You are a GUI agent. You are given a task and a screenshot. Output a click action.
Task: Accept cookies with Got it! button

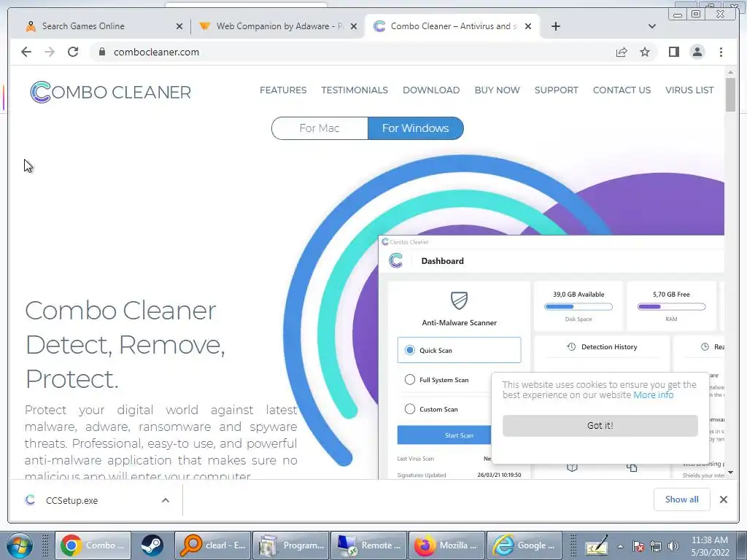pos(600,425)
